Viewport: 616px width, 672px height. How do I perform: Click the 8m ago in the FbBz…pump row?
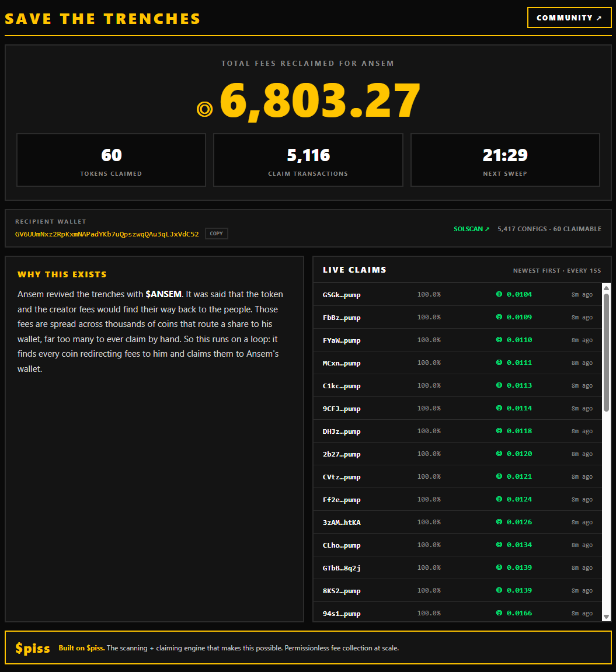(582, 317)
